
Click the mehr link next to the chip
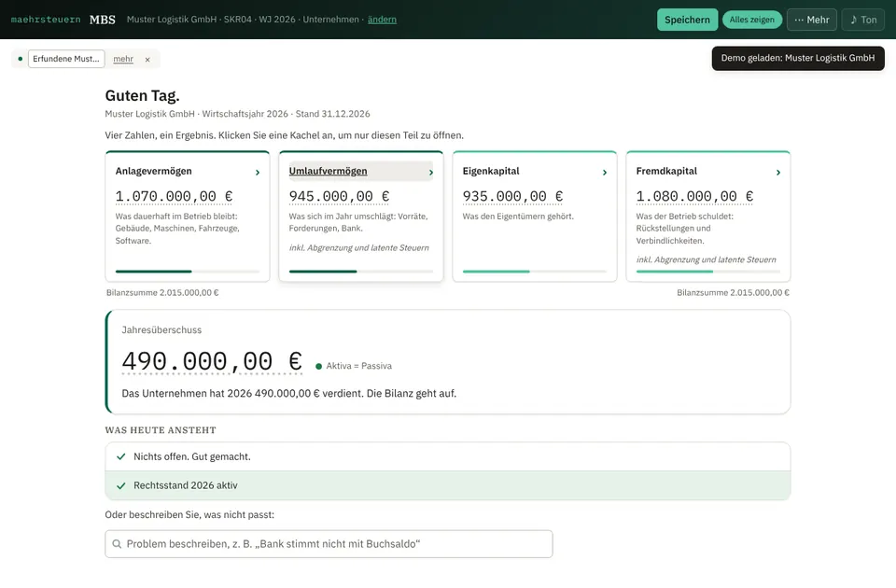pyautogui.click(x=123, y=59)
